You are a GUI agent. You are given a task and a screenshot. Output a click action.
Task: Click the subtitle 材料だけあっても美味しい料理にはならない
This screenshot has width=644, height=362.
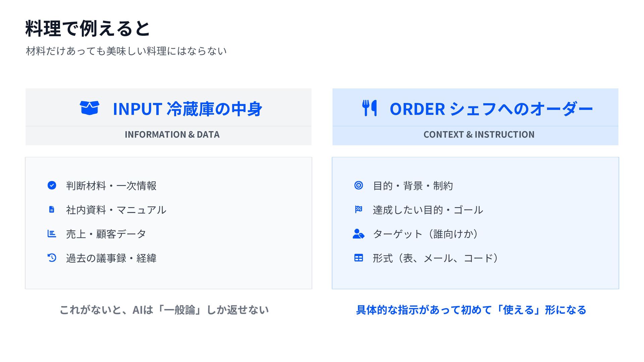pyautogui.click(x=126, y=51)
